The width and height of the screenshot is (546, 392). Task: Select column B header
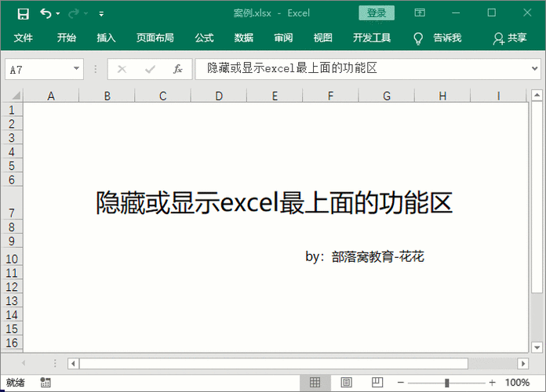[x=107, y=96]
